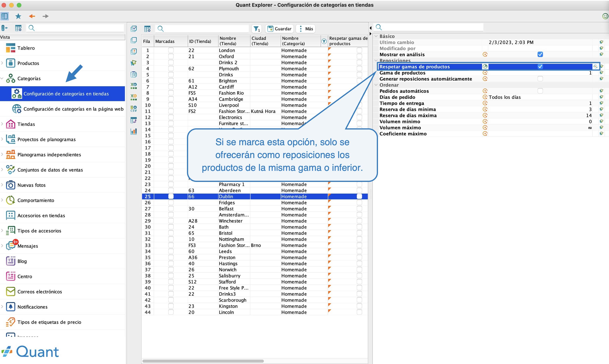Click the copy icon in vertical toolbar
The height and width of the screenshot is (364, 609).
click(134, 40)
